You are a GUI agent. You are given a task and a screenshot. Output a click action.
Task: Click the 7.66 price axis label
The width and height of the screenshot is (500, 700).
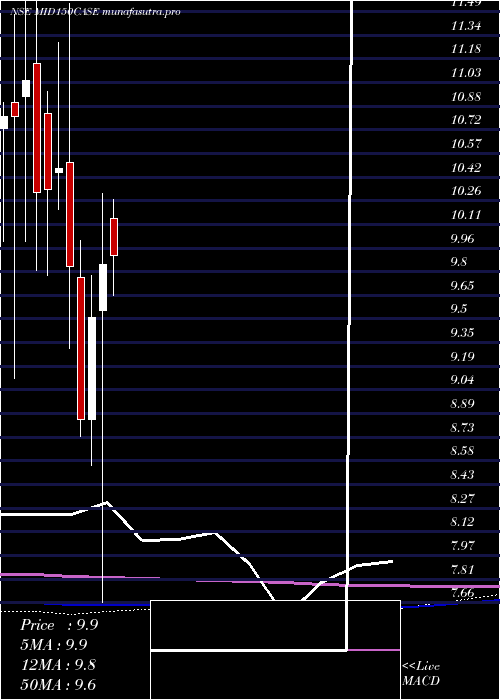click(464, 593)
